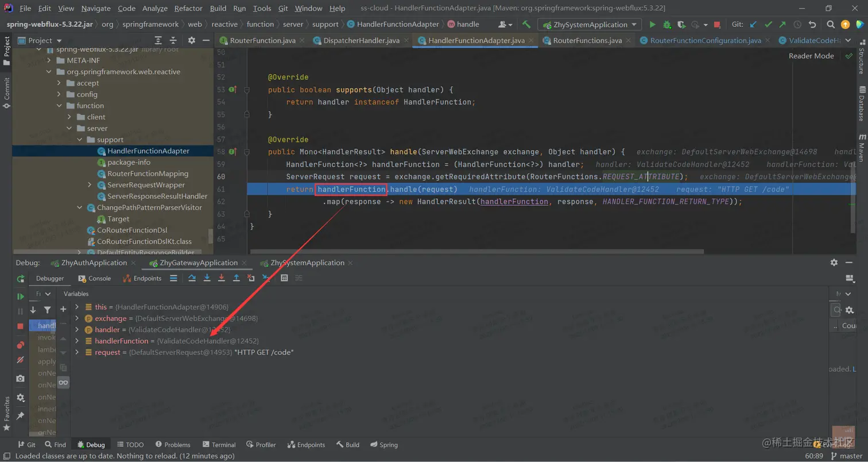This screenshot has width=868, height=462.
Task: Click the editor horizontal scrollbar
Action: point(476,251)
